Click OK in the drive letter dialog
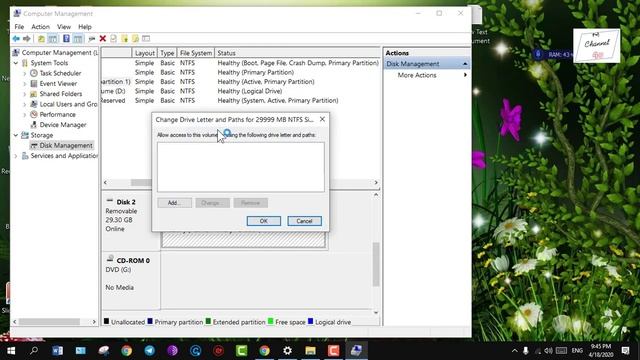 point(264,221)
